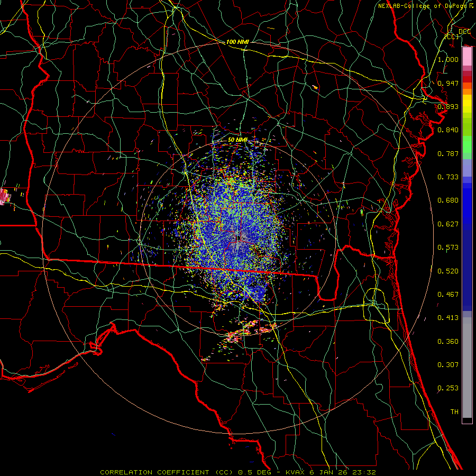Click the NEXLAB-College of DuPage label
This screenshot has height=476, width=476.
(x=425, y=6)
